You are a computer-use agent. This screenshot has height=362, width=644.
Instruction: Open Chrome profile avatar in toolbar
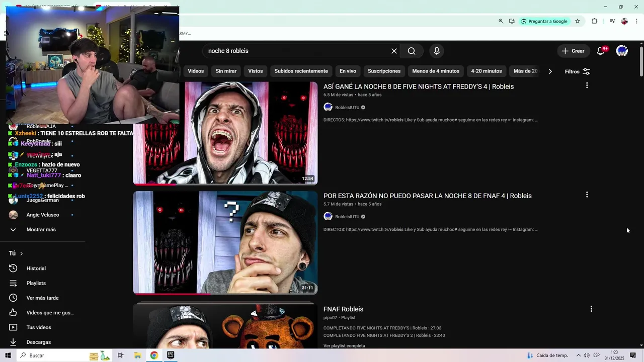point(624,21)
